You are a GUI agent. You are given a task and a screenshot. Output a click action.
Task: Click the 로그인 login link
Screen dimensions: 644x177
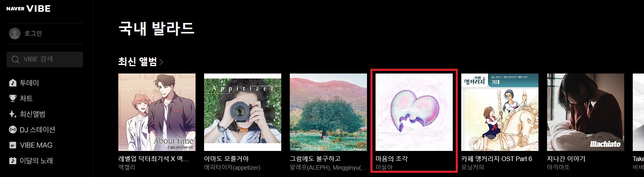pyautogui.click(x=33, y=33)
